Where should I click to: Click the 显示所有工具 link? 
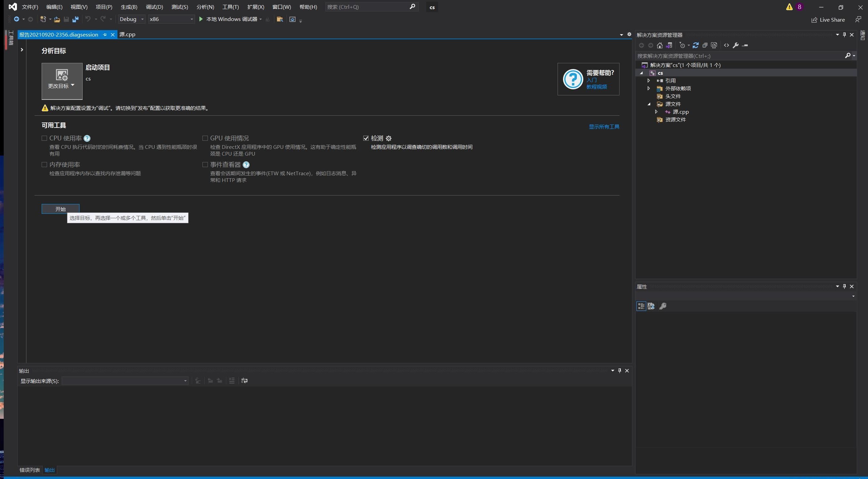[x=604, y=127]
